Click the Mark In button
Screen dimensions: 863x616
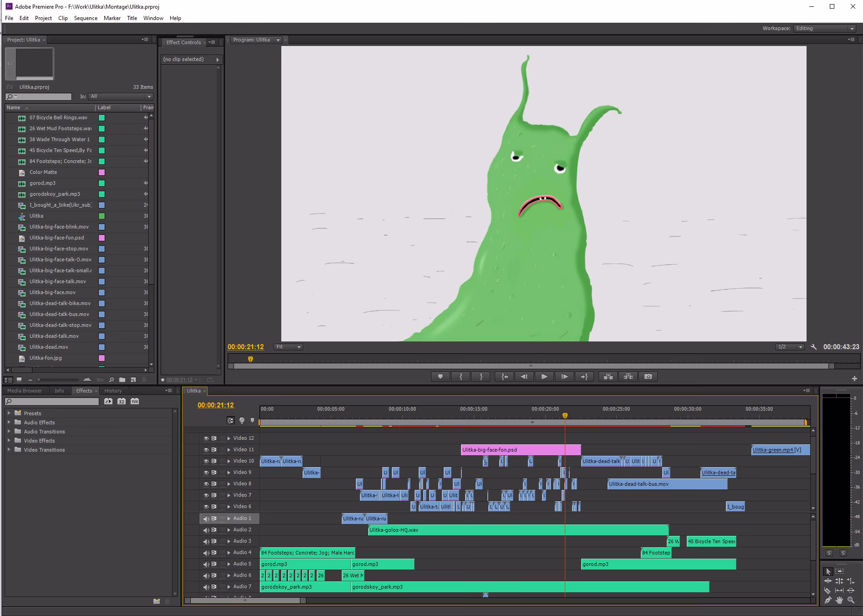[x=461, y=377]
